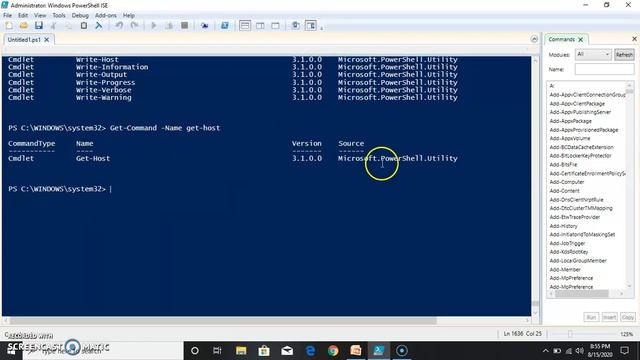Toggle the command add-on pane icon

[x=311, y=26]
